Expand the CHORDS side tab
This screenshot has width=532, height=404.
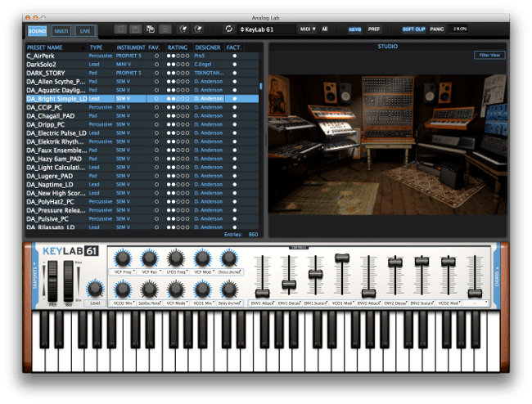tap(497, 275)
